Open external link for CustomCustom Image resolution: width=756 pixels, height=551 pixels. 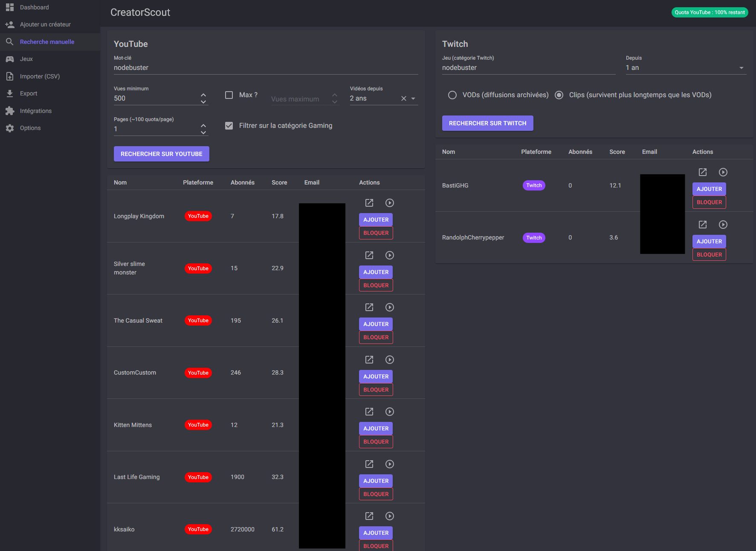[x=369, y=360]
